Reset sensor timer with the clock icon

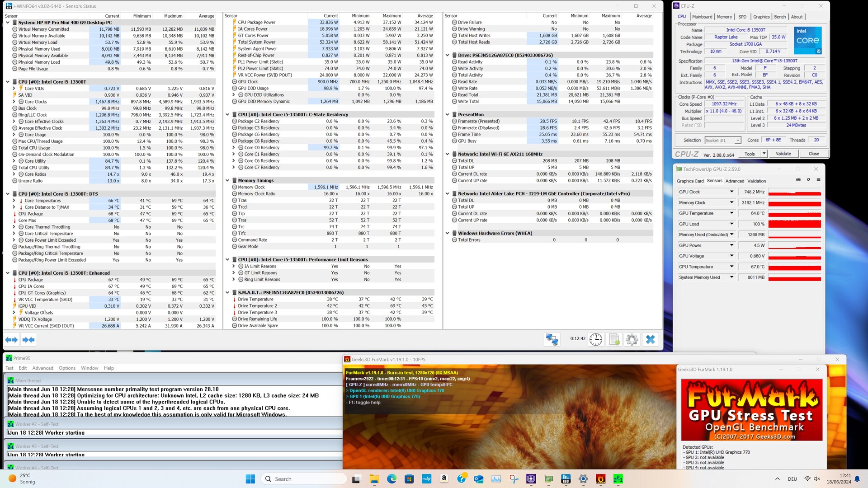595,339
